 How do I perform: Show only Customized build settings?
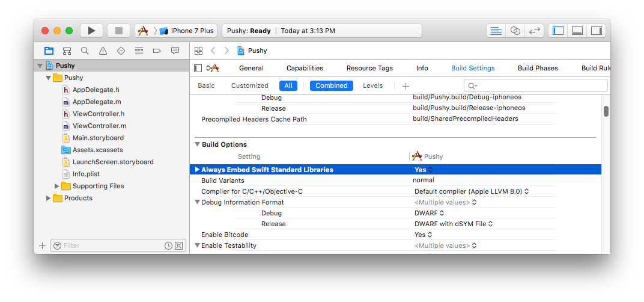(250, 85)
